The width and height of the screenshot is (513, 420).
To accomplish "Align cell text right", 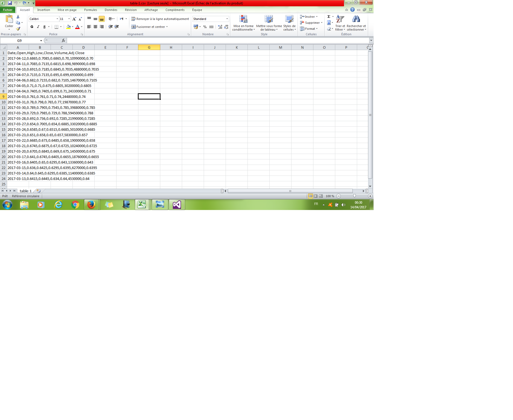I will [x=102, y=27].
